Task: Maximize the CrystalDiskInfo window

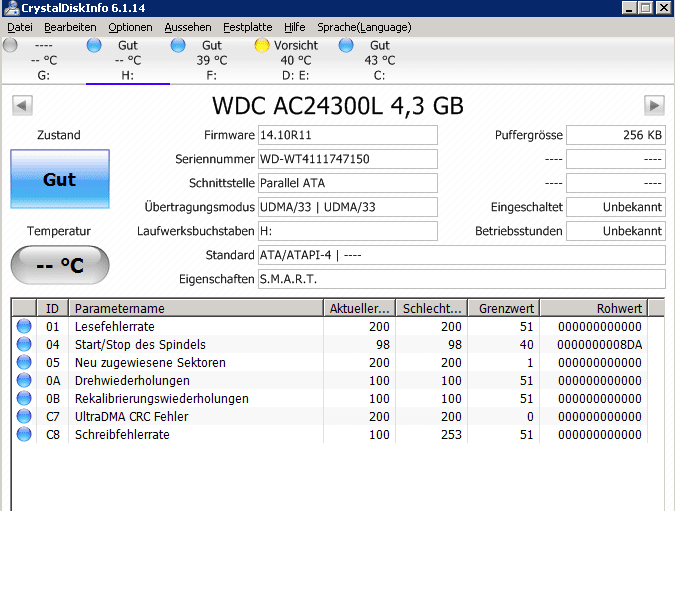Action: pos(646,7)
